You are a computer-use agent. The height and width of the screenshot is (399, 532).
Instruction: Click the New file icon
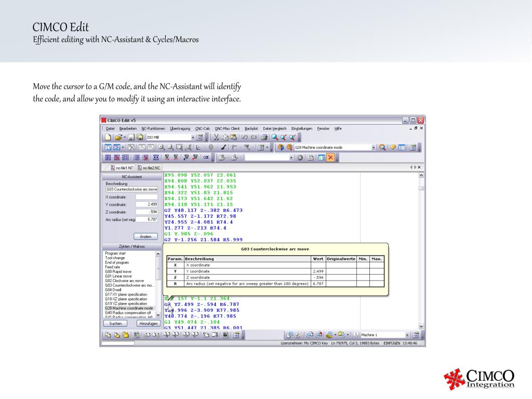108,137
